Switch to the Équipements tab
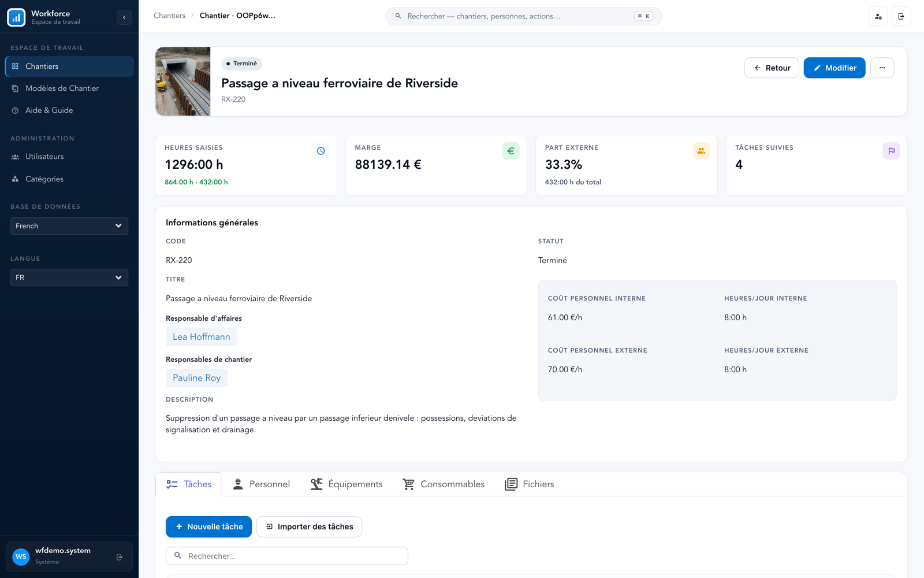Image resolution: width=924 pixels, height=578 pixels. tap(346, 484)
